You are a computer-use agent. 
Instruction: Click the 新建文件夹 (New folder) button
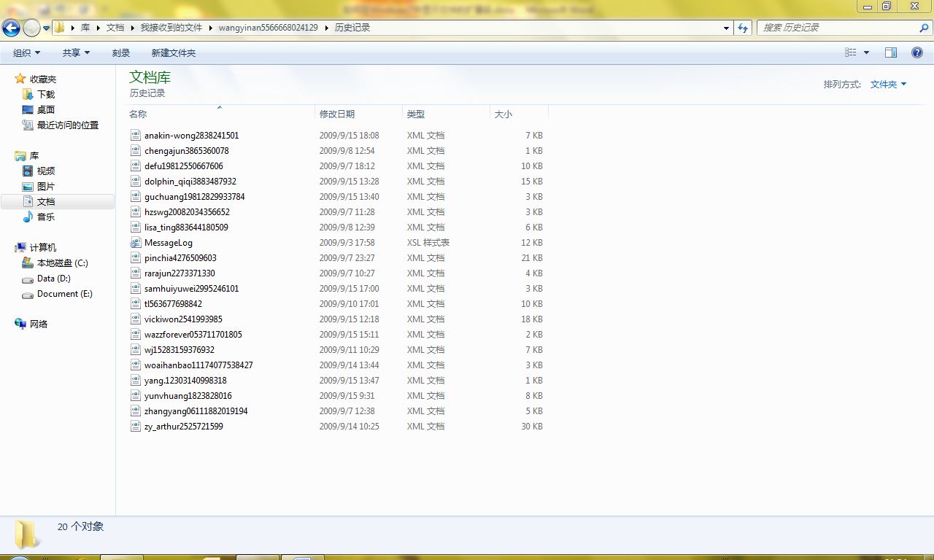click(x=173, y=53)
